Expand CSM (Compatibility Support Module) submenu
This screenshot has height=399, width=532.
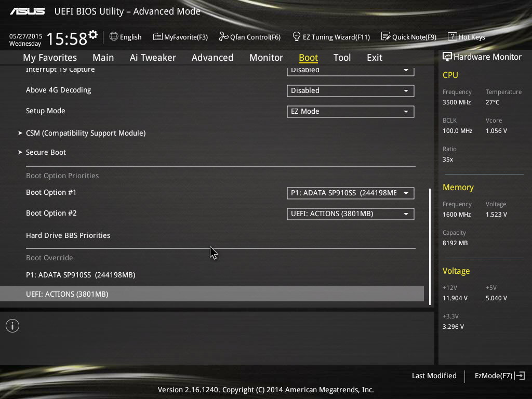click(x=86, y=133)
